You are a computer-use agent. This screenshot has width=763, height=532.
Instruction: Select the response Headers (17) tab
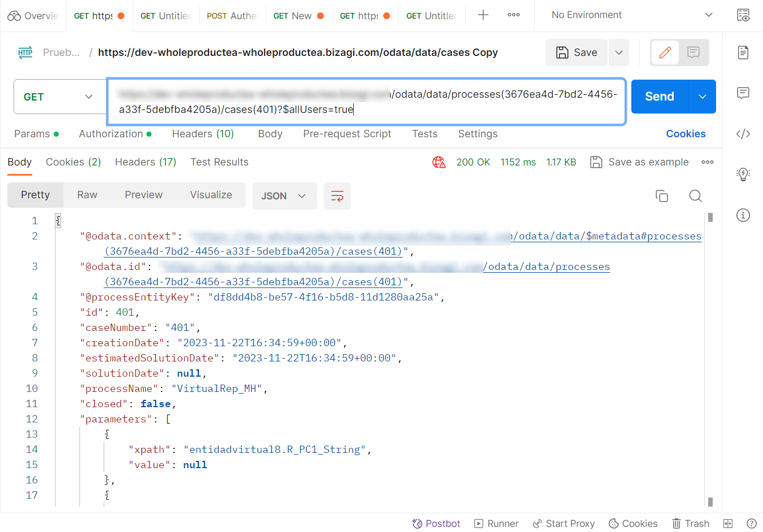(x=146, y=162)
